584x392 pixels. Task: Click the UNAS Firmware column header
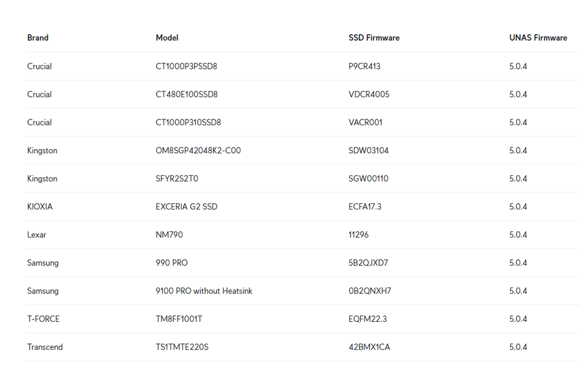(538, 38)
